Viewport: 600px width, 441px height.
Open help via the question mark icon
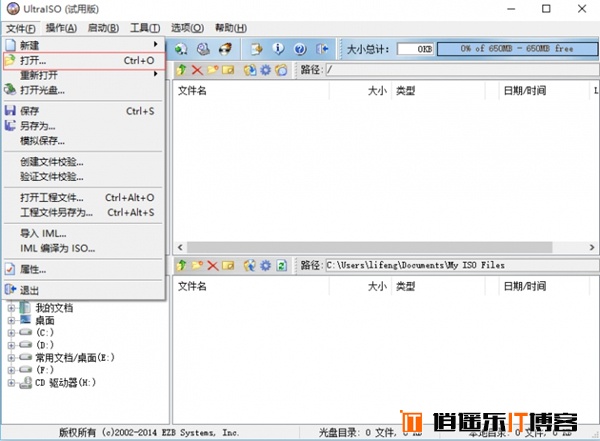click(300, 49)
